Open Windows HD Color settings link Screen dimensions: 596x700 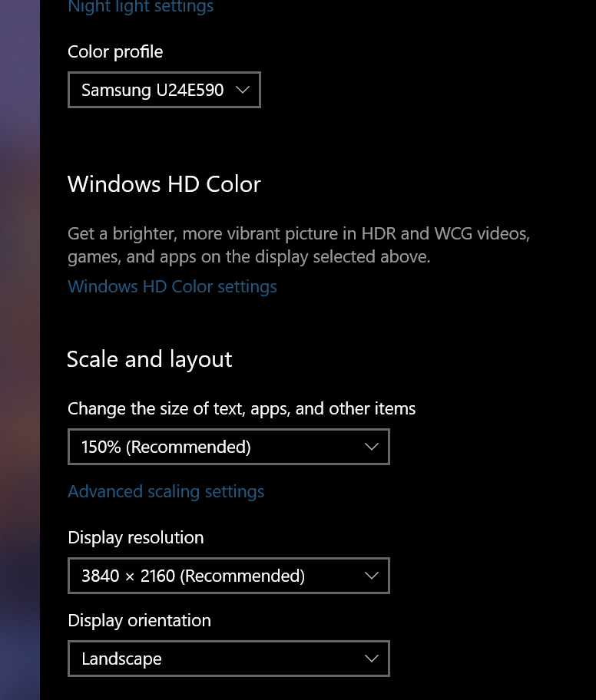coord(172,286)
